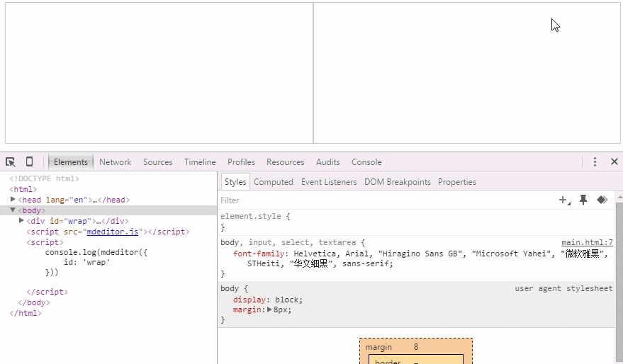Click the user agent stylesheet label
Screen dimensions: 623x364
point(563,288)
